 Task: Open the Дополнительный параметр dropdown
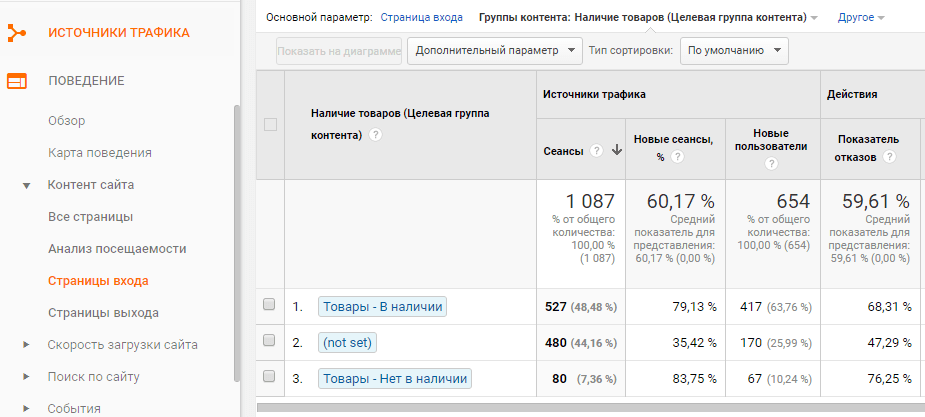coord(494,51)
